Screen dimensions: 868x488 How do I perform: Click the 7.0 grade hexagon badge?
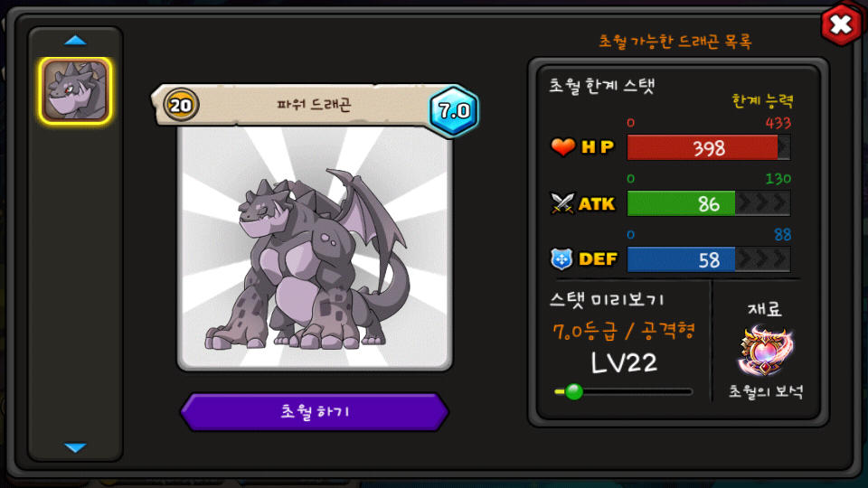click(454, 110)
